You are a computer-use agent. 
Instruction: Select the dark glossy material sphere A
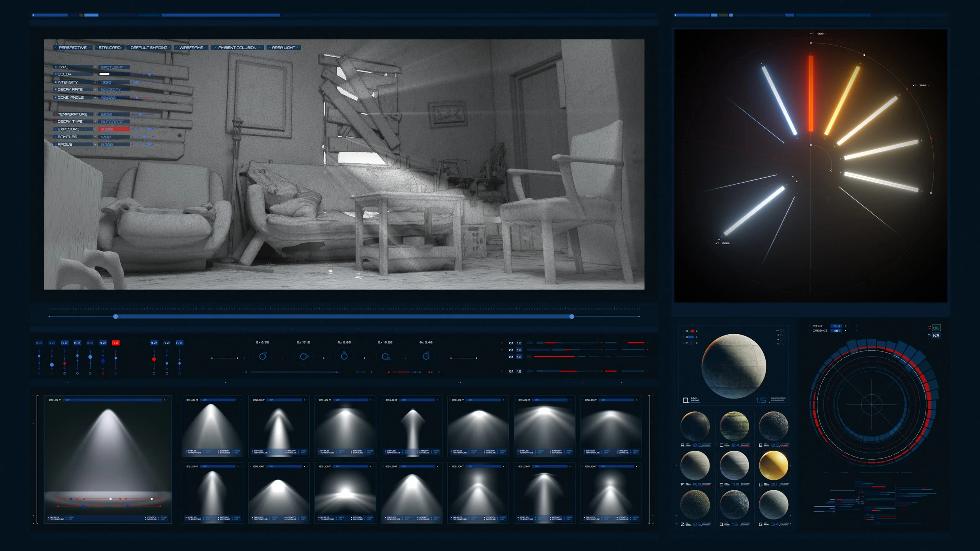tap(695, 426)
